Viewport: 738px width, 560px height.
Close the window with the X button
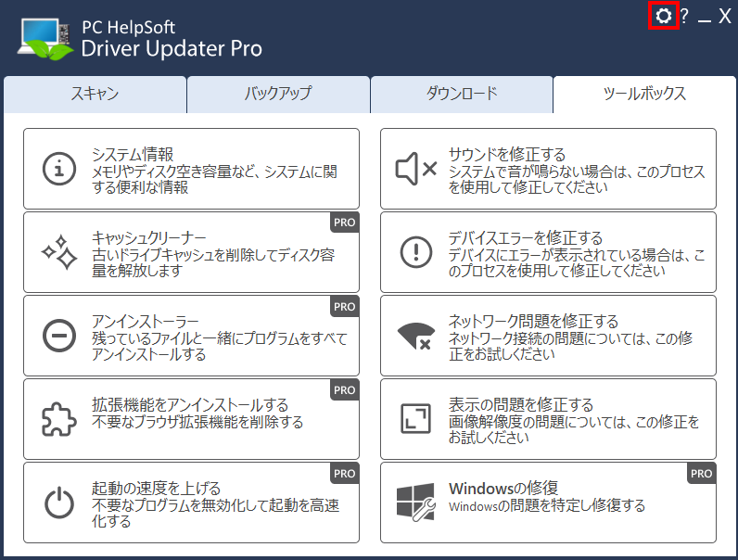[725, 16]
